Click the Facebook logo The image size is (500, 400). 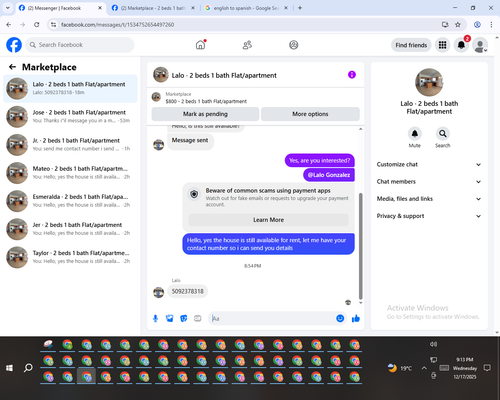pos(14,45)
